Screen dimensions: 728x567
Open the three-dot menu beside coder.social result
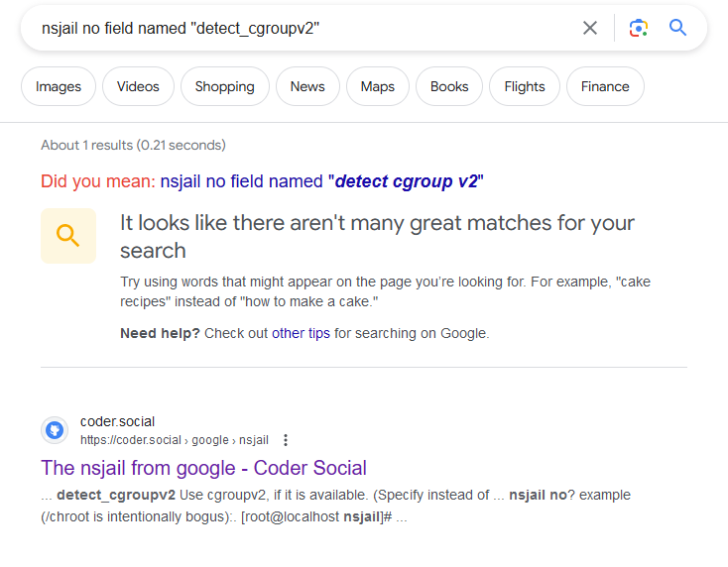(286, 440)
